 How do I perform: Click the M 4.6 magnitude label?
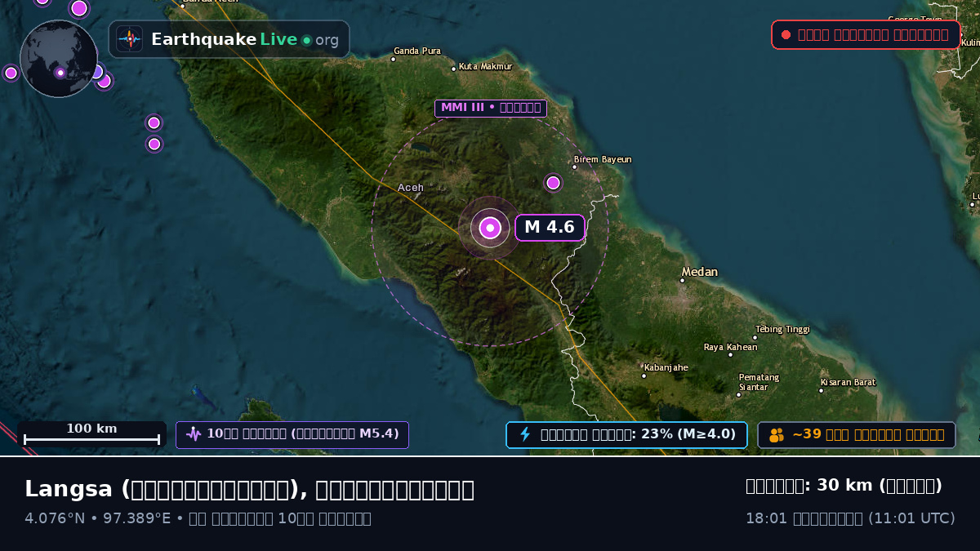click(550, 228)
